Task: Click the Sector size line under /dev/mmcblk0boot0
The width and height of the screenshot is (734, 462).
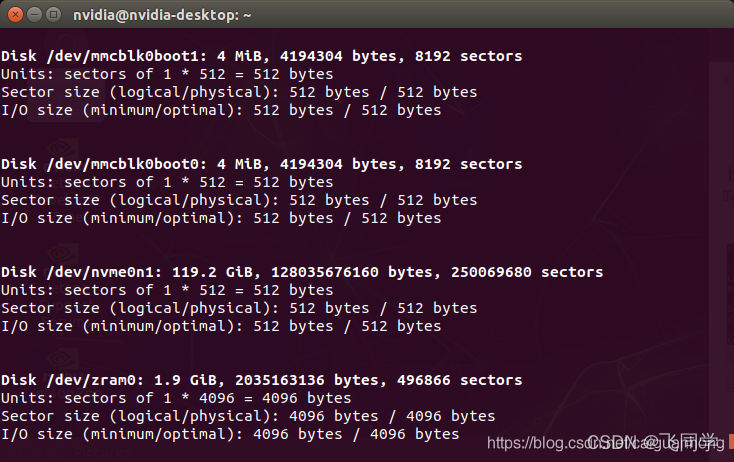Action: pyautogui.click(x=239, y=200)
